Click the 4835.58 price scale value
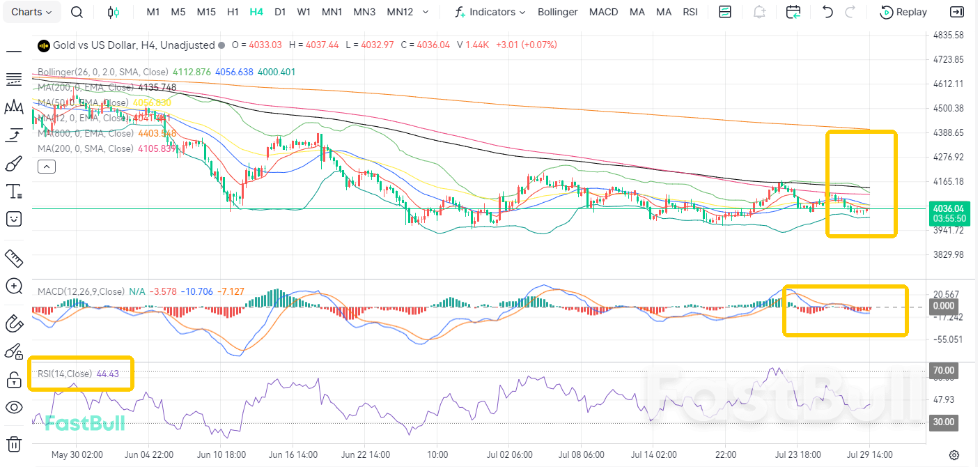980x467 pixels. (x=948, y=35)
